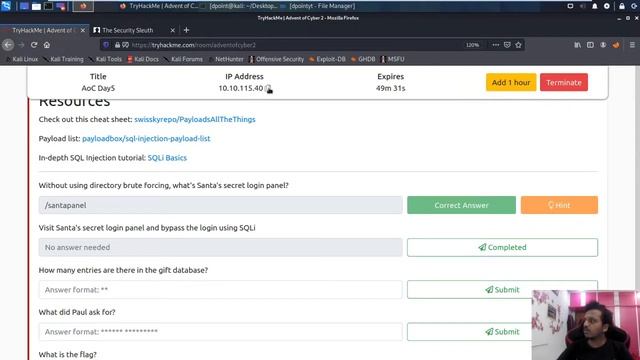The width and height of the screenshot is (640, 360).
Task: Go forward with the browser forward arrow
Action: 22,45
